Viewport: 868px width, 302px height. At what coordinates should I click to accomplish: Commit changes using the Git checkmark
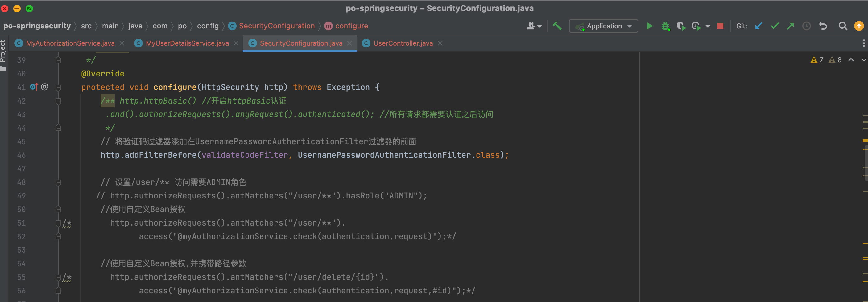coord(775,26)
